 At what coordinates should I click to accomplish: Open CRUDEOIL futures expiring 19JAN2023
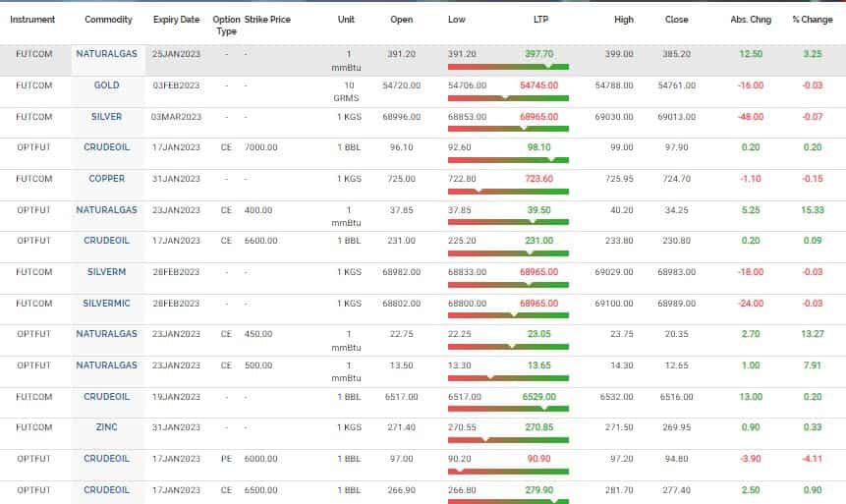pos(106,396)
